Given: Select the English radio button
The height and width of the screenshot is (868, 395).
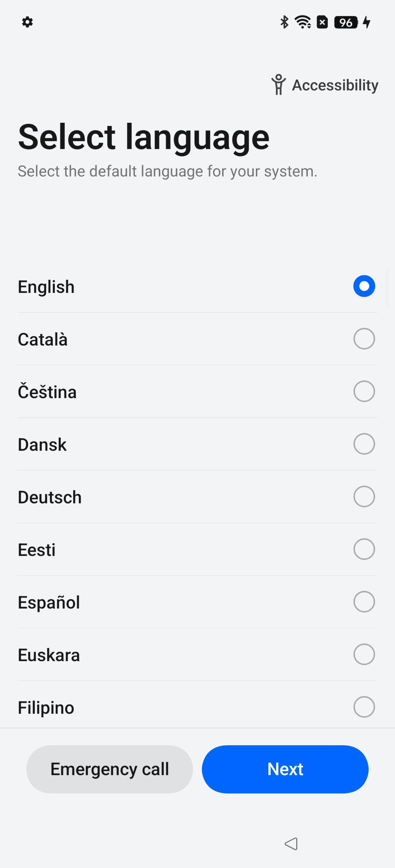Looking at the screenshot, I should tap(364, 286).
